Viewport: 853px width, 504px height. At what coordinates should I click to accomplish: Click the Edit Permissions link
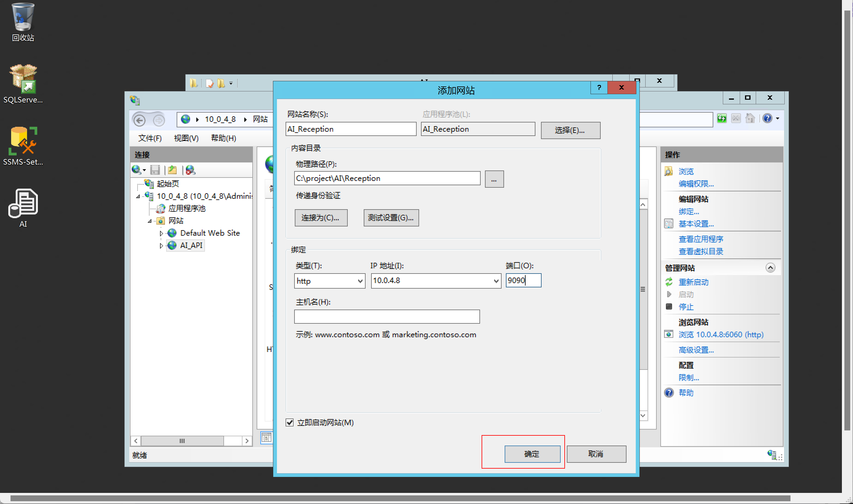coord(696,184)
